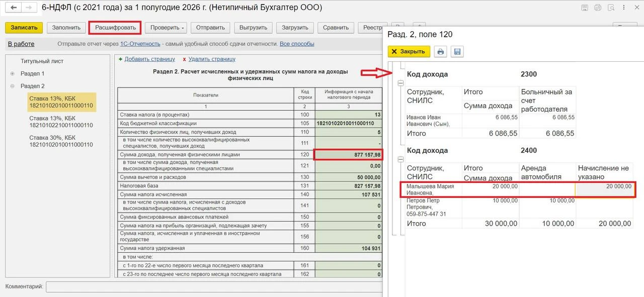Select the 104 931 withheld tax cell

348,248
